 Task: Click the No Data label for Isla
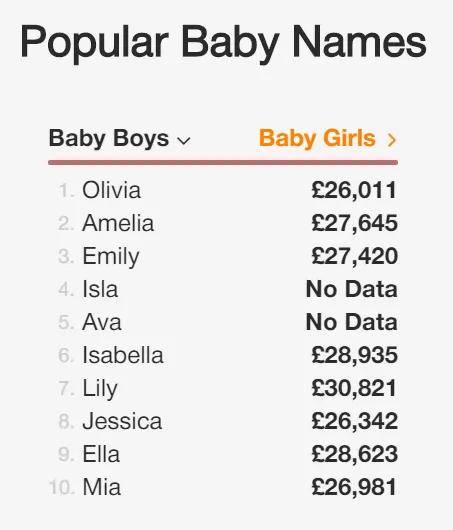click(352, 290)
